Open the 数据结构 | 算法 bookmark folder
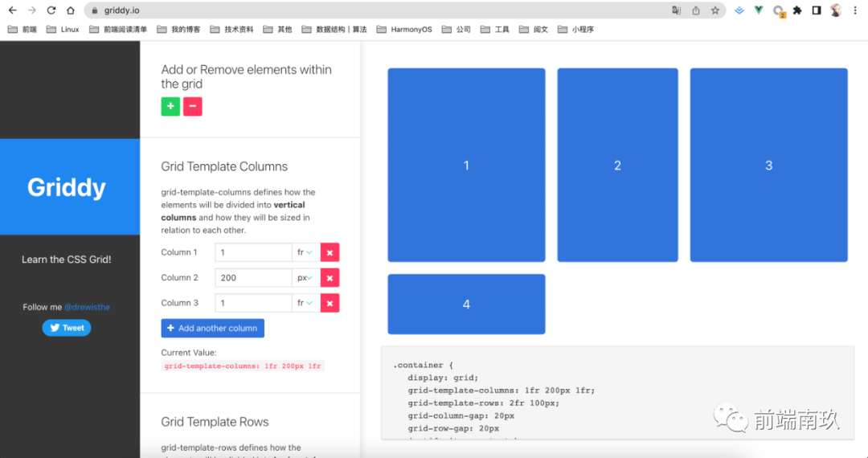 tap(334, 29)
